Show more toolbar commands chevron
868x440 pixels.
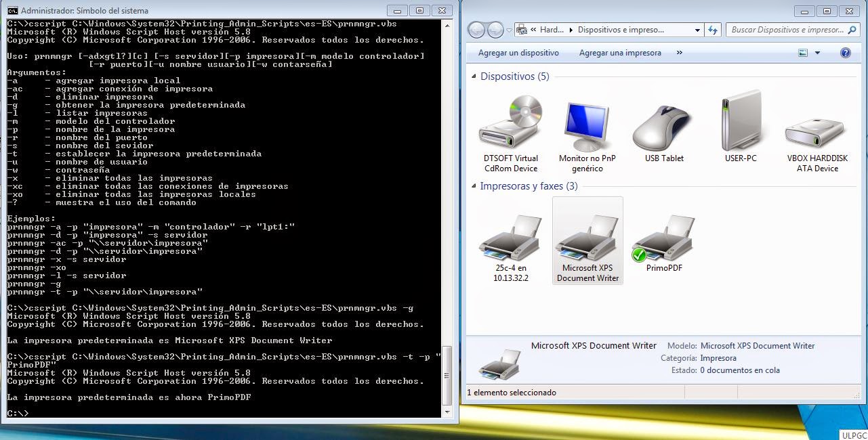[x=679, y=53]
